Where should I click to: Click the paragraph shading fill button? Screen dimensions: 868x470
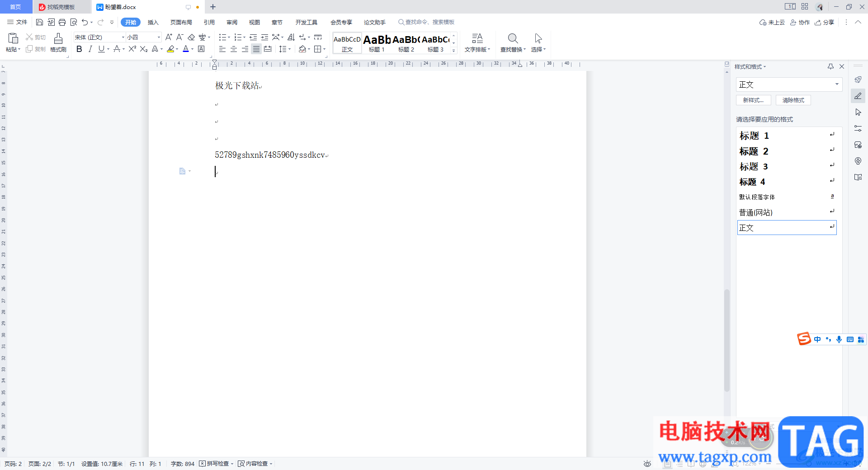tap(302, 49)
